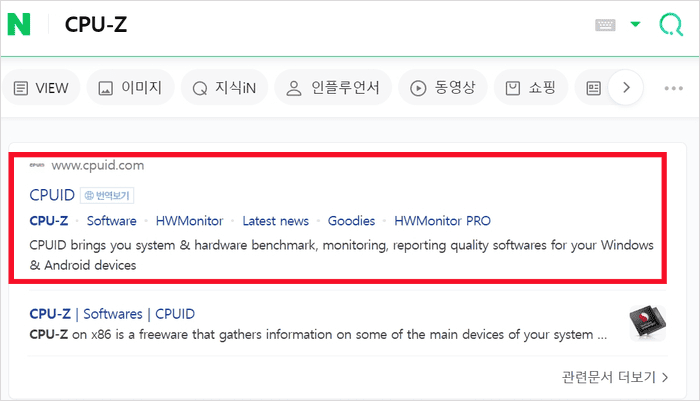
Task: Open the three-dot more options menu
Action: [673, 88]
